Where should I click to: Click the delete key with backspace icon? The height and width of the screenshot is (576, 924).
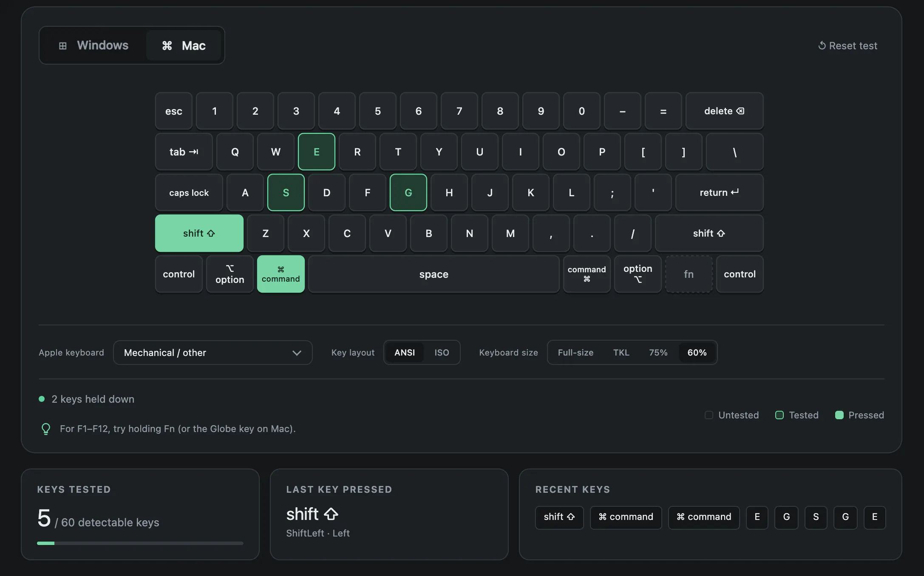click(724, 111)
